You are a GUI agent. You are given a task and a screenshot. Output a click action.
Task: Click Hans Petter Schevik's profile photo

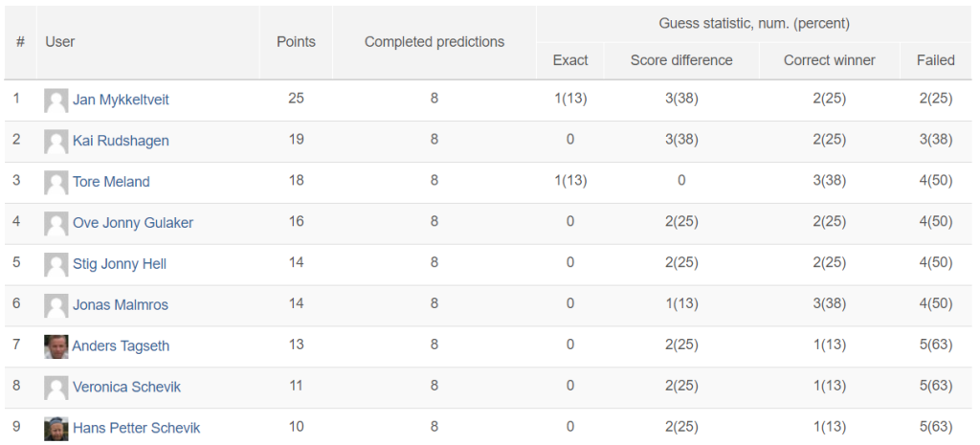click(x=56, y=429)
